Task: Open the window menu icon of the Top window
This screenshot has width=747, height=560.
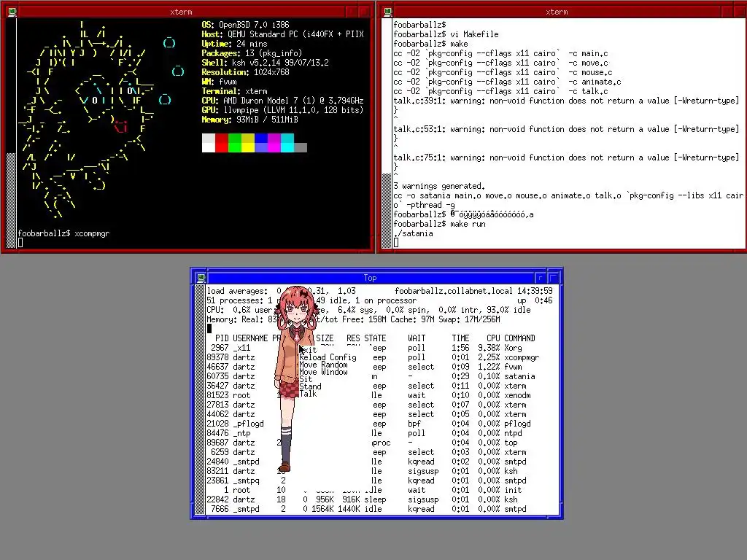Action: (201, 278)
